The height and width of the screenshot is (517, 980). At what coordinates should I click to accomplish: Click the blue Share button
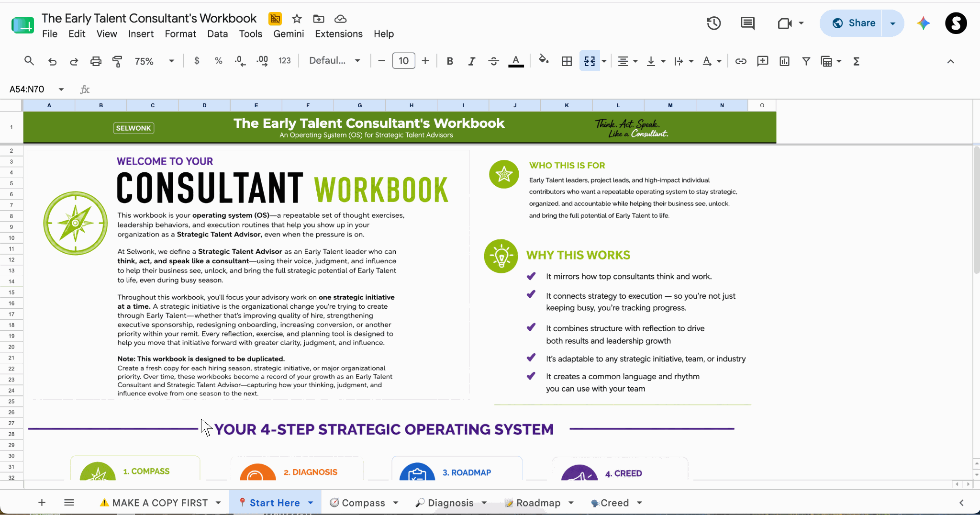(854, 23)
